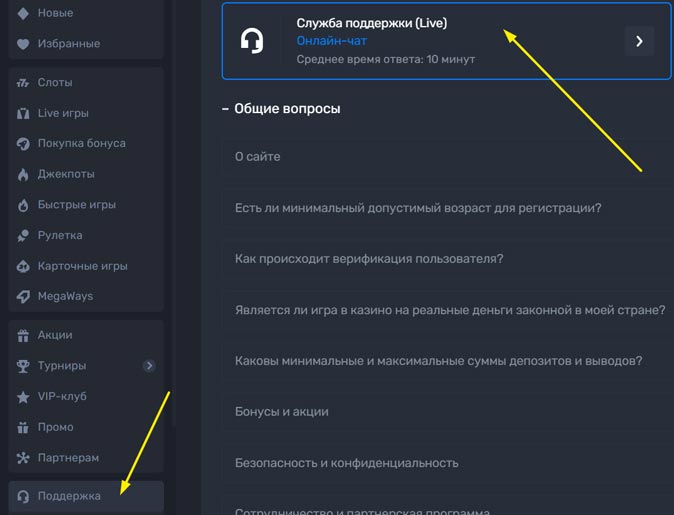Expand the minimum registration age question

(x=447, y=208)
